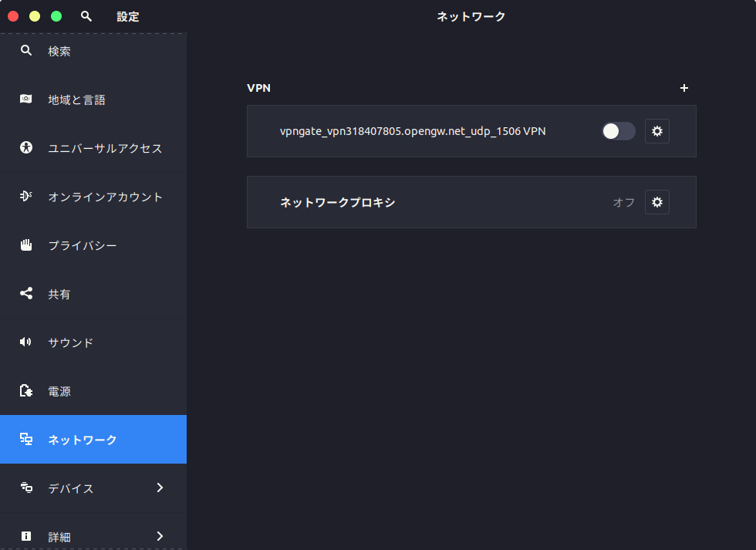Click the ネットワークプロキシ label
This screenshot has height=550, width=756.
338,202
